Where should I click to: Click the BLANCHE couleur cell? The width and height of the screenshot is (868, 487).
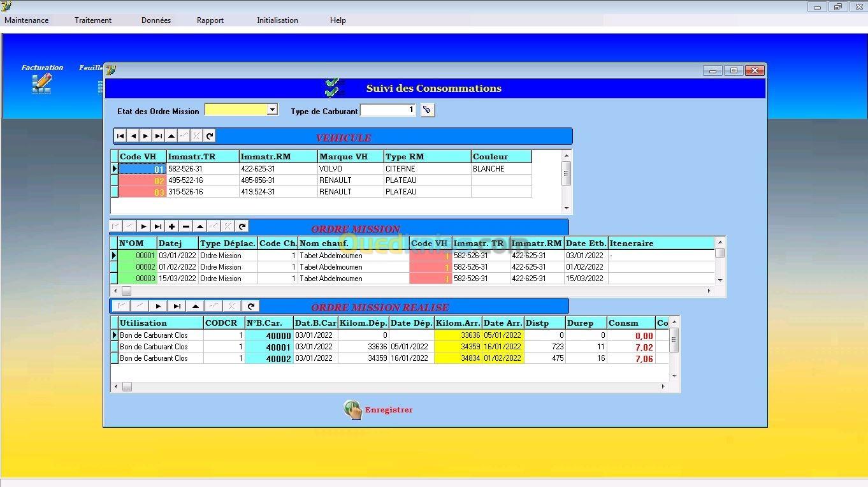[x=502, y=169]
